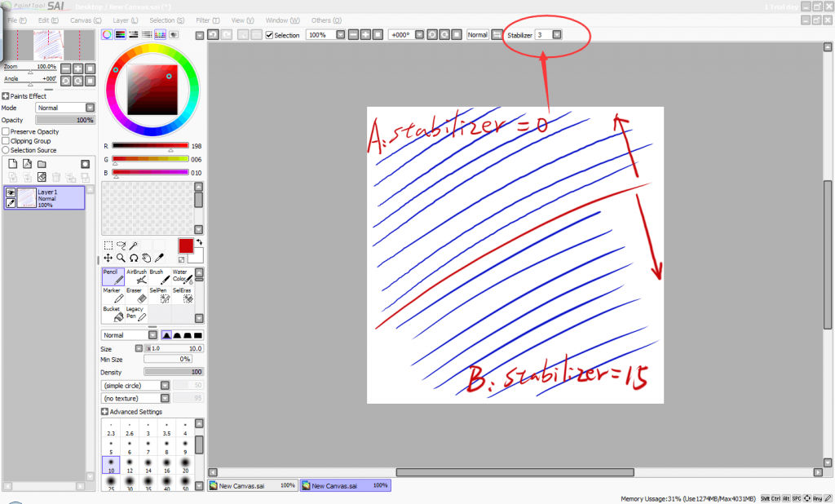Click the red foreground color swatch
This screenshot has height=504, width=835.
[x=185, y=246]
